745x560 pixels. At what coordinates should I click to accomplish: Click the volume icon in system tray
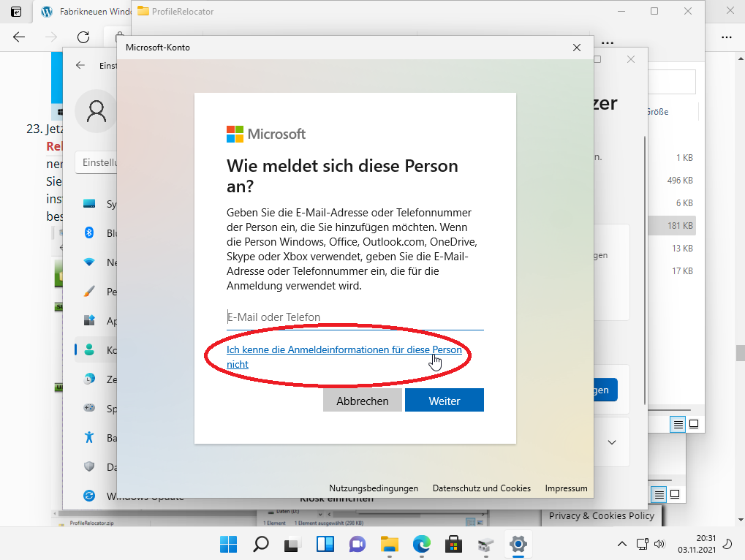659,545
